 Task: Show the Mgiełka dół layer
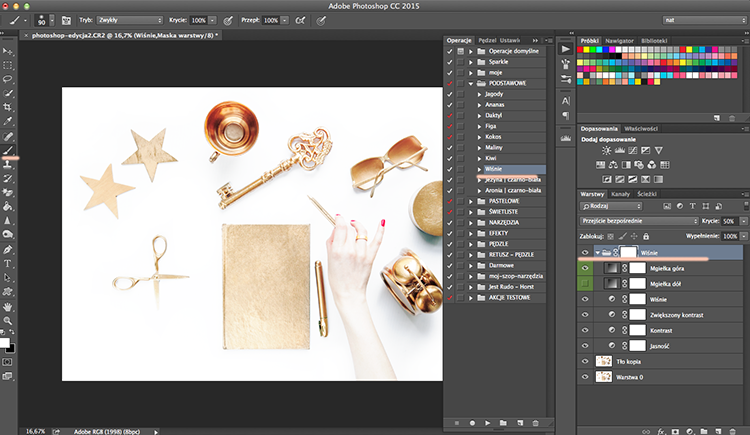pyautogui.click(x=585, y=284)
